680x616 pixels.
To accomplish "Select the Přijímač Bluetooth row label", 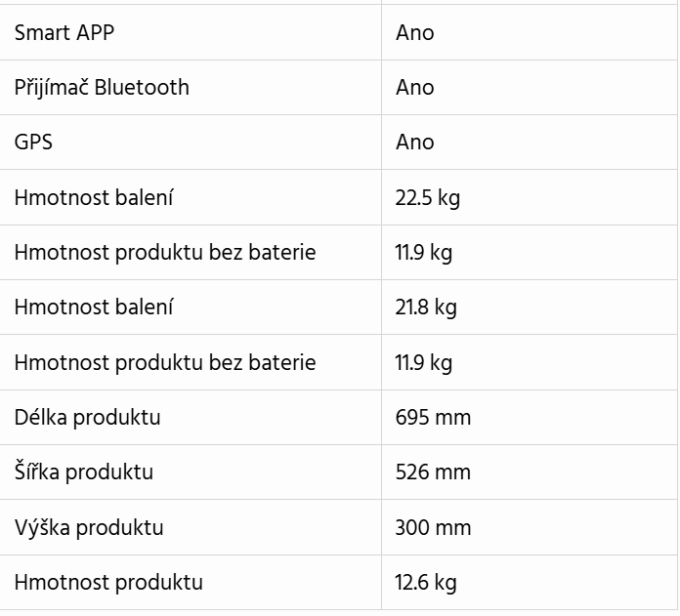I will [102, 88].
